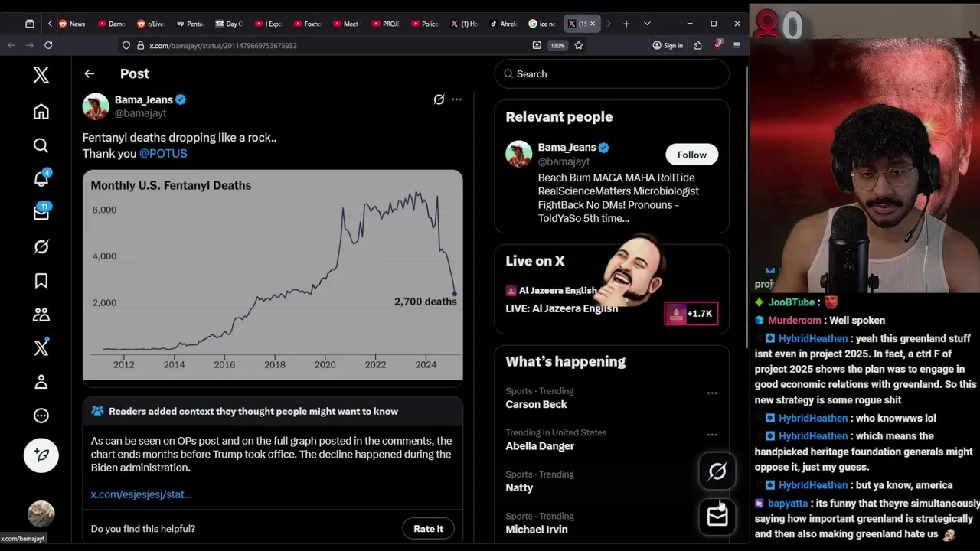Click browser Back arrow
The image size is (980, 551).
[11, 45]
